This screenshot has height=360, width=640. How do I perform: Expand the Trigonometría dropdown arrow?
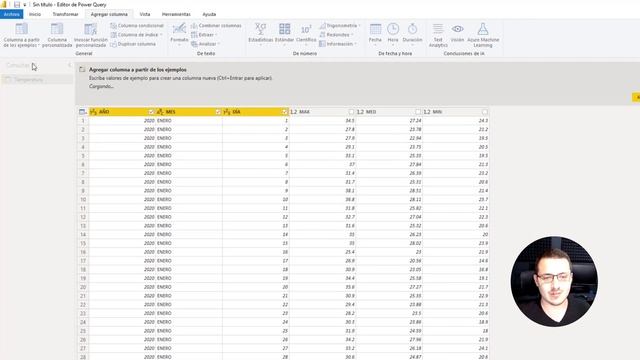point(359,26)
